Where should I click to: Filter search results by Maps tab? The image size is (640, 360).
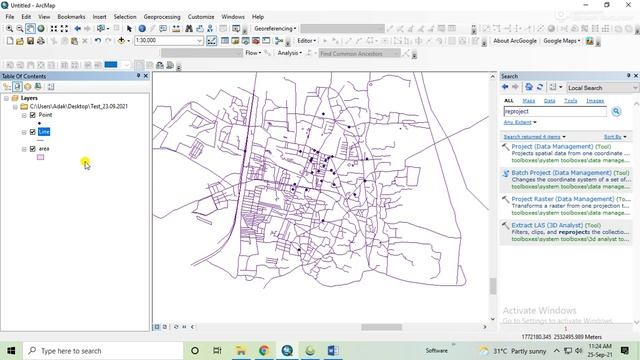pyautogui.click(x=529, y=101)
